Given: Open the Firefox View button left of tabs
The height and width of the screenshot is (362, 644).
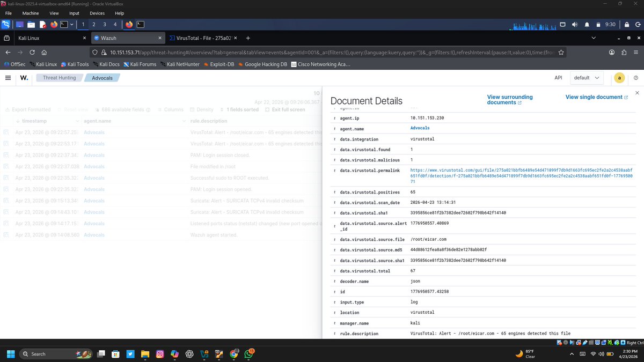Looking at the screenshot, I should click(6, 38).
